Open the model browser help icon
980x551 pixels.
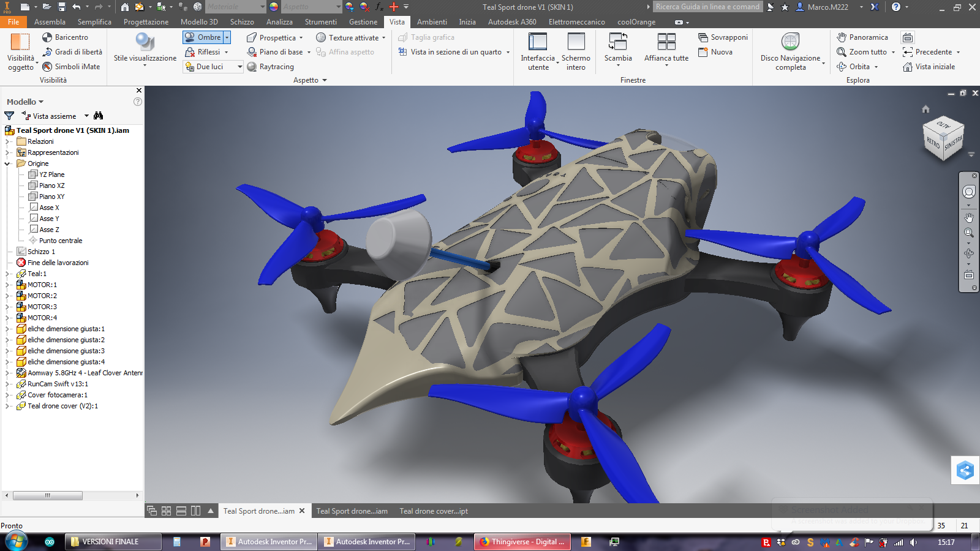tap(138, 102)
